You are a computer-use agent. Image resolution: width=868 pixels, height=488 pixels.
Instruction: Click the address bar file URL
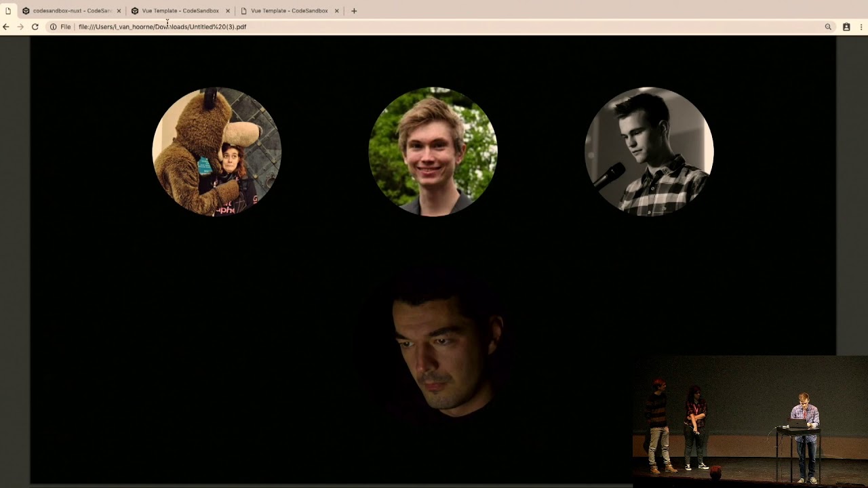click(x=162, y=27)
